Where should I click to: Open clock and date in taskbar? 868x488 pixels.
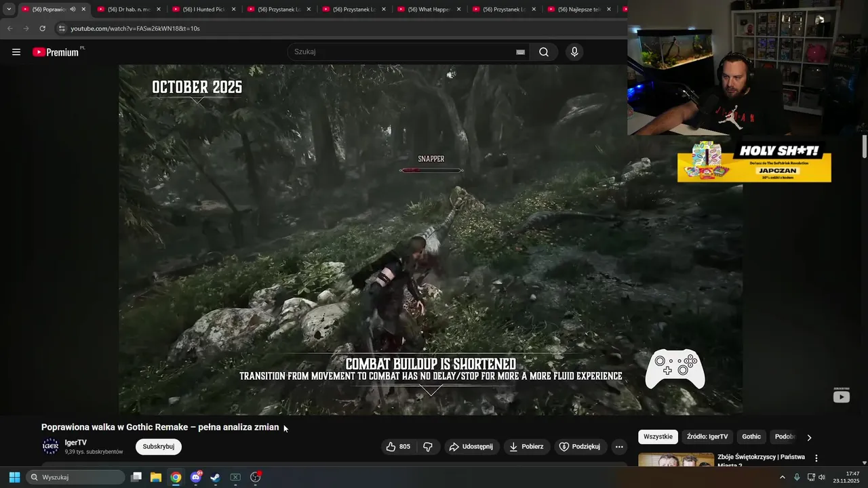click(x=847, y=477)
